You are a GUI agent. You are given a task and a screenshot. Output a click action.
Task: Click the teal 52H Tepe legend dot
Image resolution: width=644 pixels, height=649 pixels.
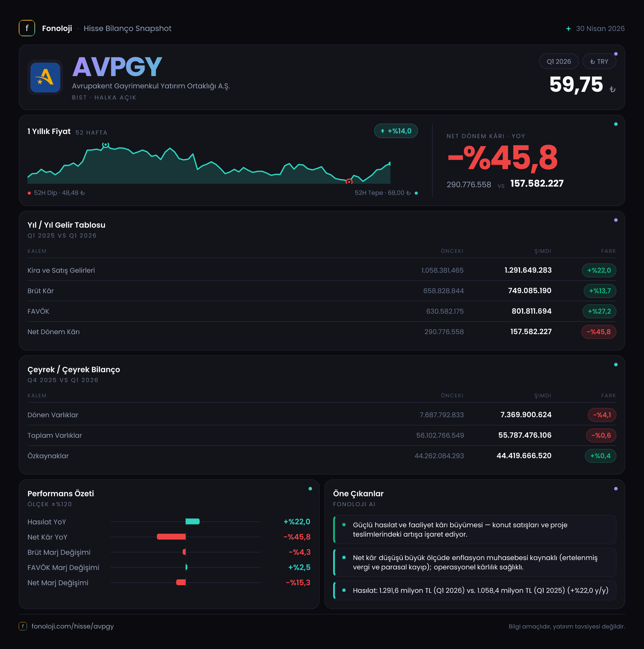click(416, 193)
